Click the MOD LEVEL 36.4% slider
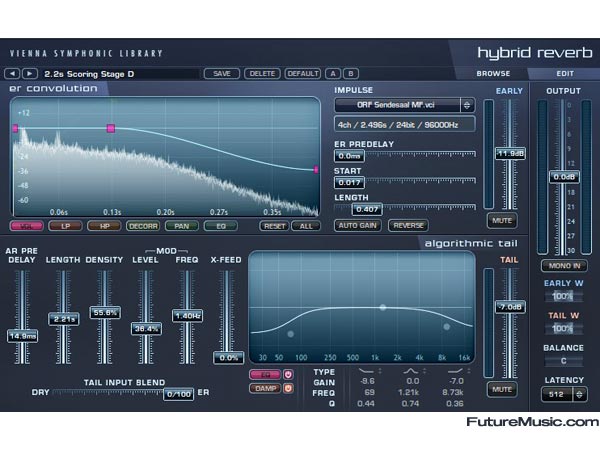600x450 pixels. pos(147,329)
